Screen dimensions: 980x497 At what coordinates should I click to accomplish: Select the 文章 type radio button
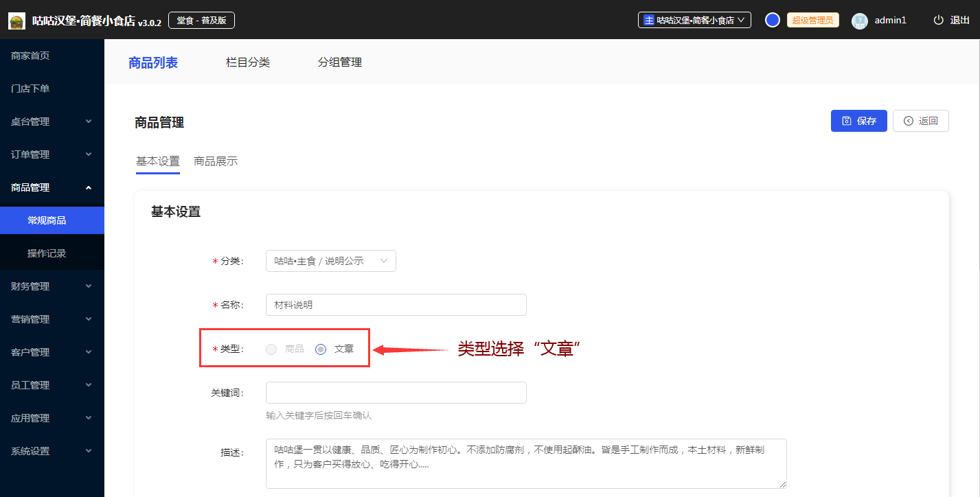(x=321, y=349)
